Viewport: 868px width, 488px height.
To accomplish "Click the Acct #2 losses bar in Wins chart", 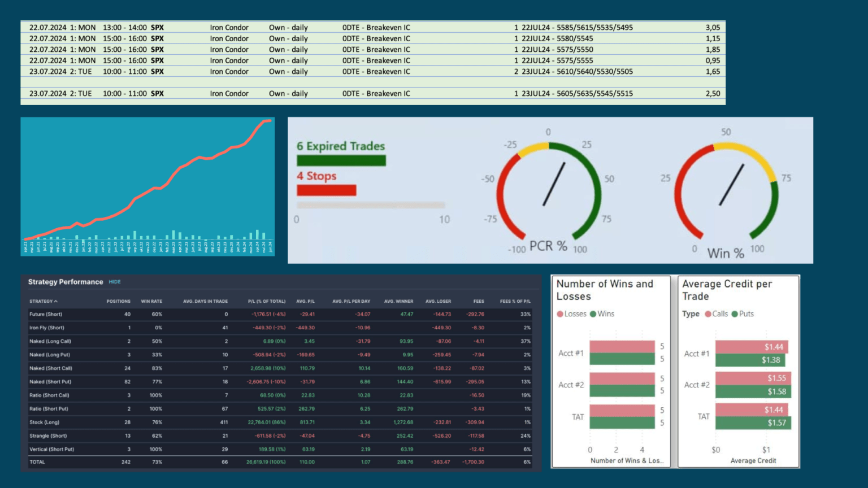I will (622, 378).
